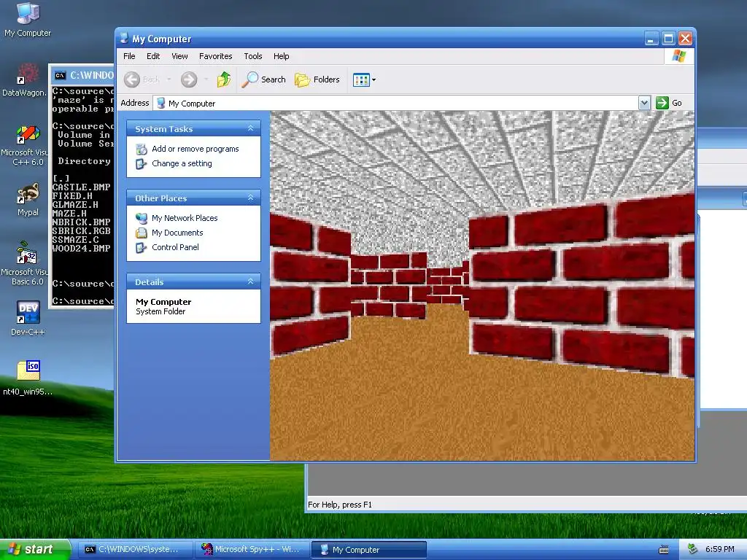
Task: Click the My Documents folder icon
Action: click(142, 233)
